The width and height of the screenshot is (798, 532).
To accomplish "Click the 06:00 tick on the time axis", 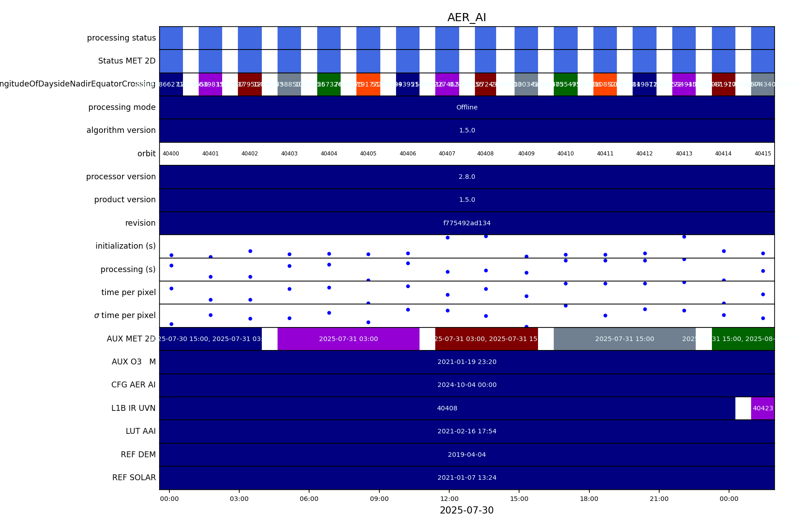I will (x=309, y=499).
